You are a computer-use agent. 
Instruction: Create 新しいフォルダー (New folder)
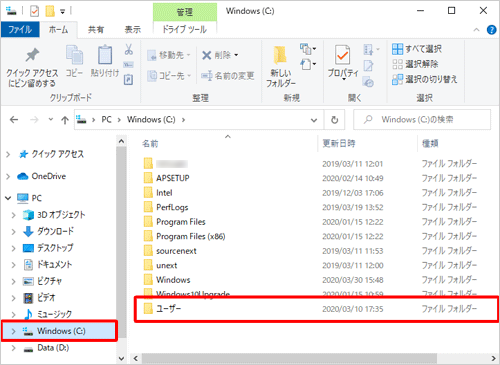point(281,67)
